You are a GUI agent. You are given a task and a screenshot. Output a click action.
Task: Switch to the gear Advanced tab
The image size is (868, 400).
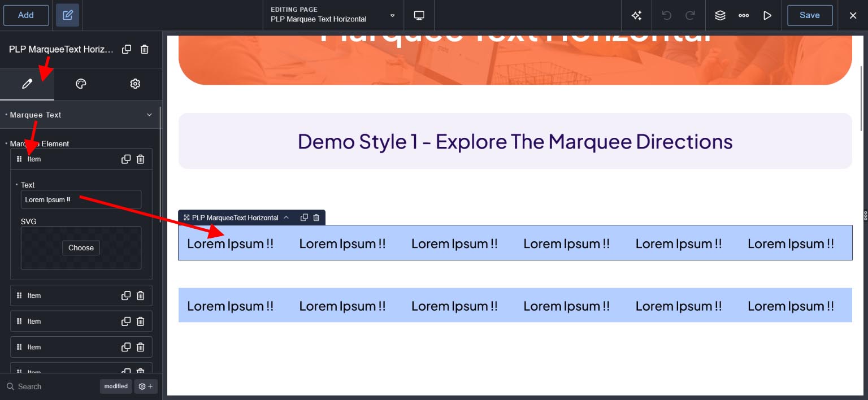point(135,84)
